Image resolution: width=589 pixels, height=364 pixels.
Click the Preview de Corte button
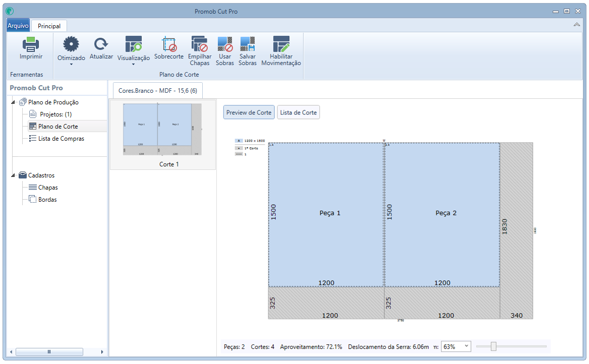pyautogui.click(x=249, y=112)
